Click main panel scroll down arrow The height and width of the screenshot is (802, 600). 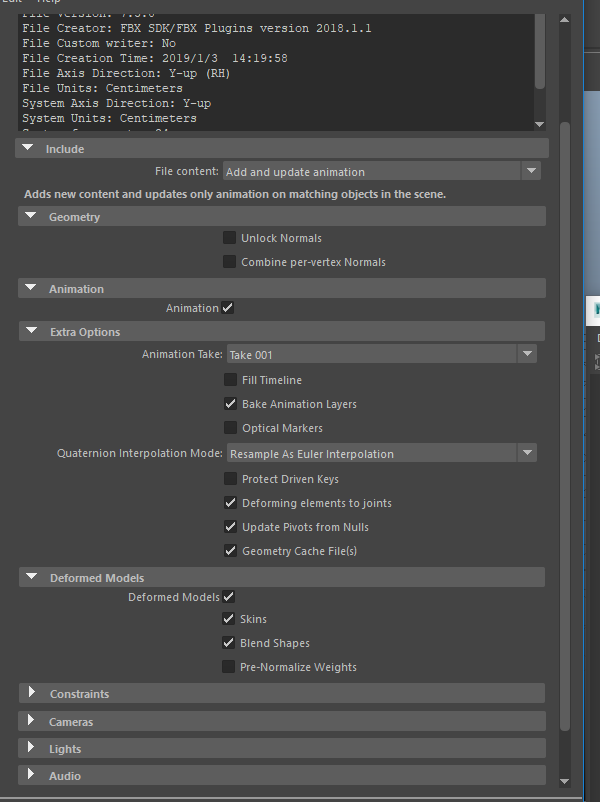coord(565,781)
